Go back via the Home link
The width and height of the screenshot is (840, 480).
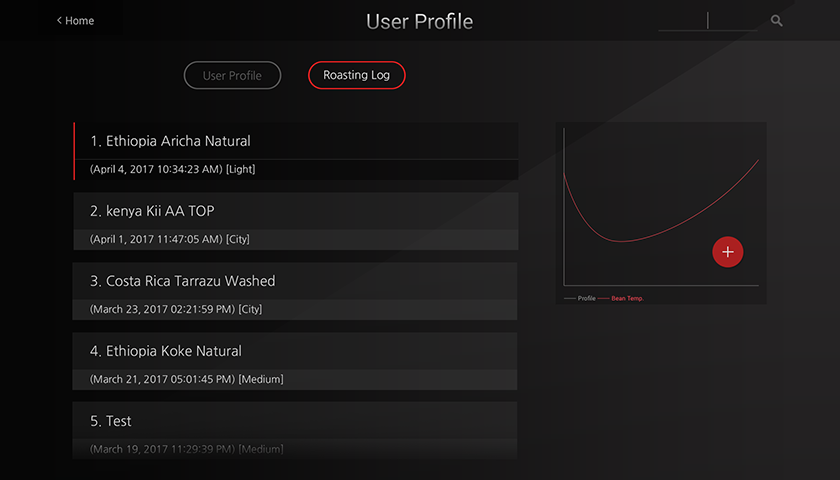point(79,21)
